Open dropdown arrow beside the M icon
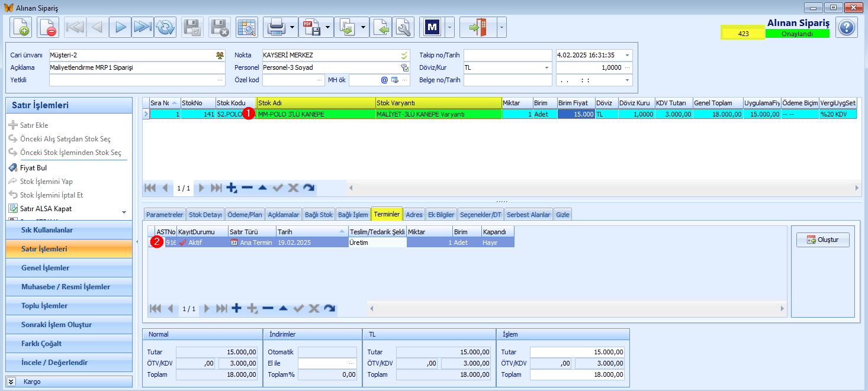The height and width of the screenshot is (391, 868). pos(449,27)
